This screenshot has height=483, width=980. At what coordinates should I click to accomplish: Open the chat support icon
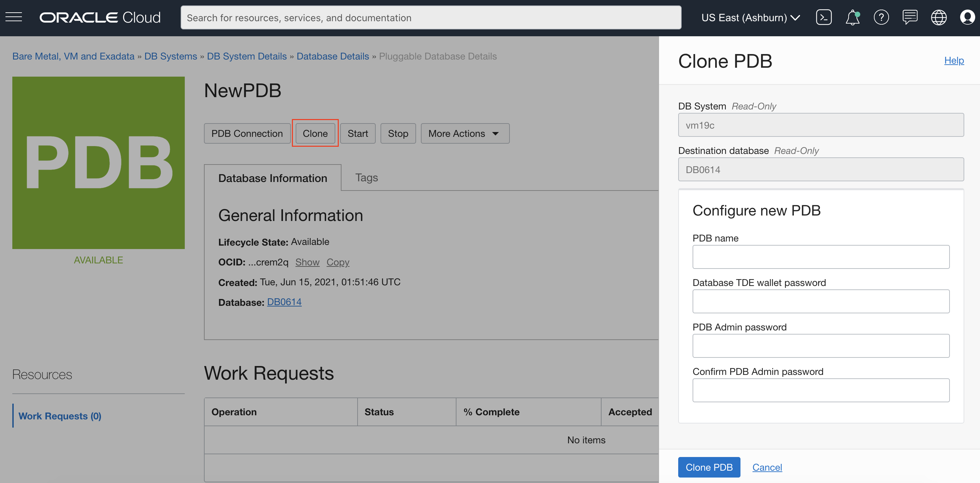(x=910, y=17)
